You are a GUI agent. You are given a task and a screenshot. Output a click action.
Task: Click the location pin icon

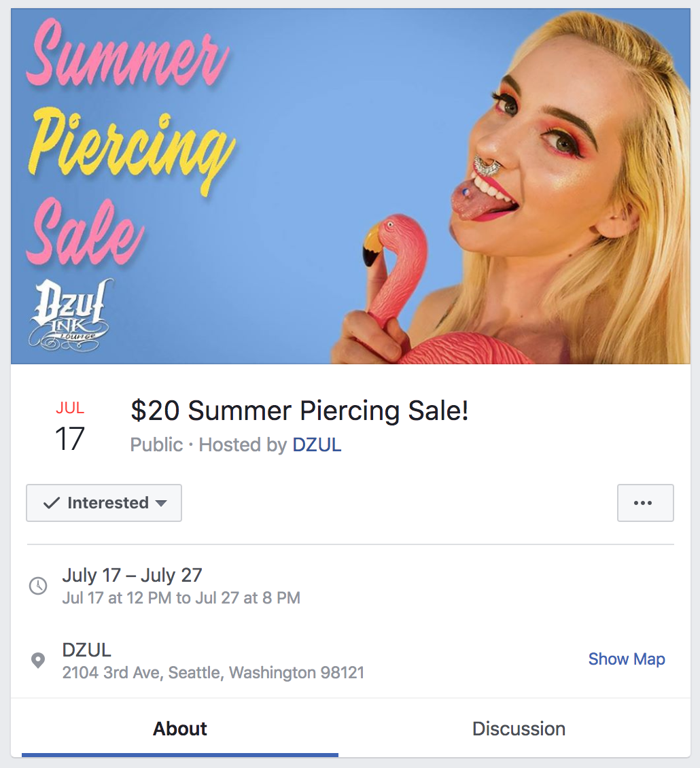click(38, 660)
